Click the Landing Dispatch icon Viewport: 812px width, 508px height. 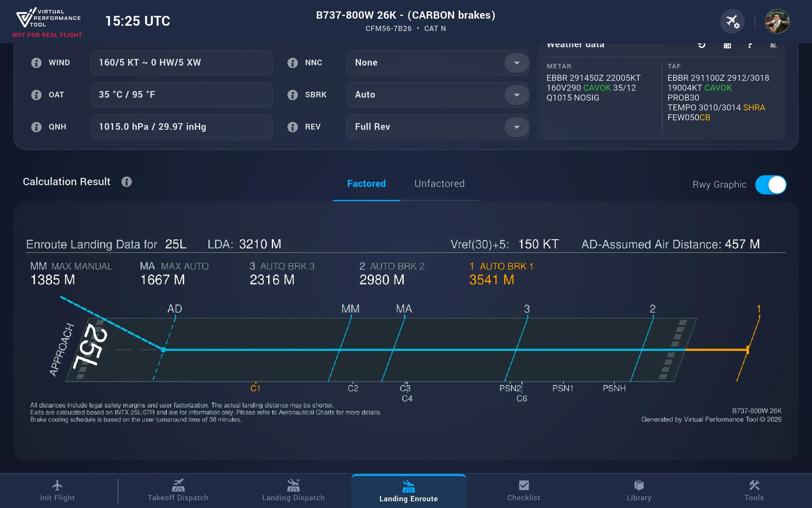click(x=293, y=485)
